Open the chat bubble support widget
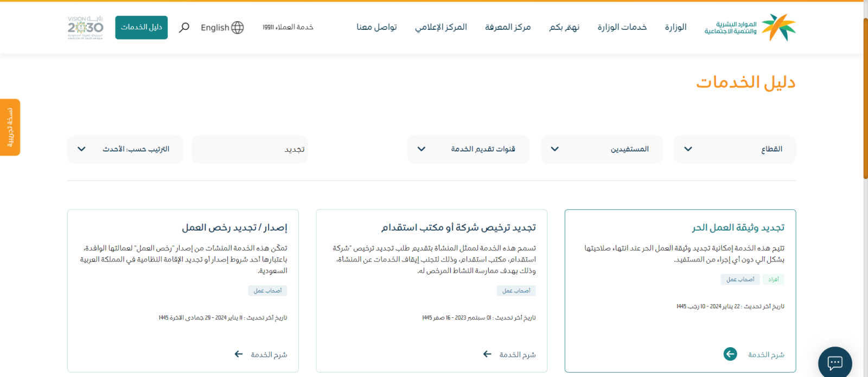Image resolution: width=868 pixels, height=377 pixels. tap(835, 362)
